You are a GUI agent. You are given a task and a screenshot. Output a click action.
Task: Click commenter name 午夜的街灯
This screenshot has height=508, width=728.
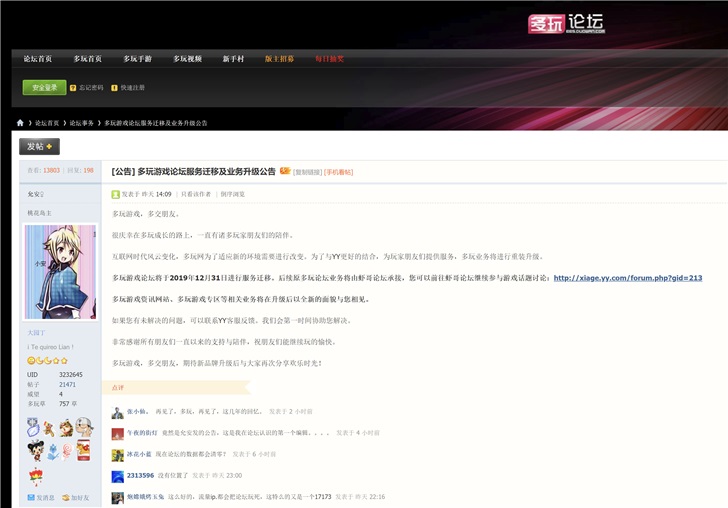click(x=142, y=433)
